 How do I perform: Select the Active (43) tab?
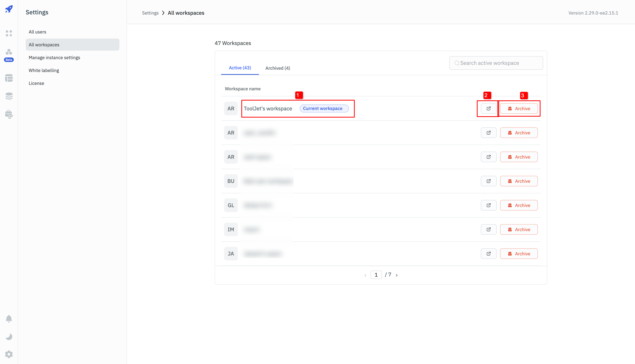[x=240, y=68]
